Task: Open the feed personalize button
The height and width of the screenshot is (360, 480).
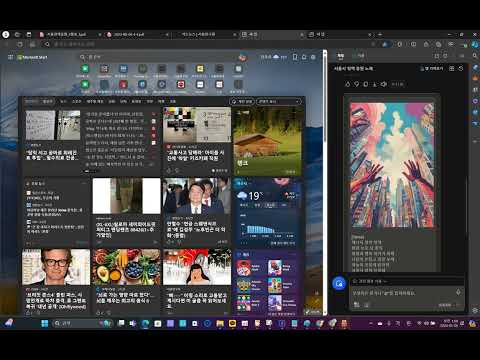Action: [242, 101]
